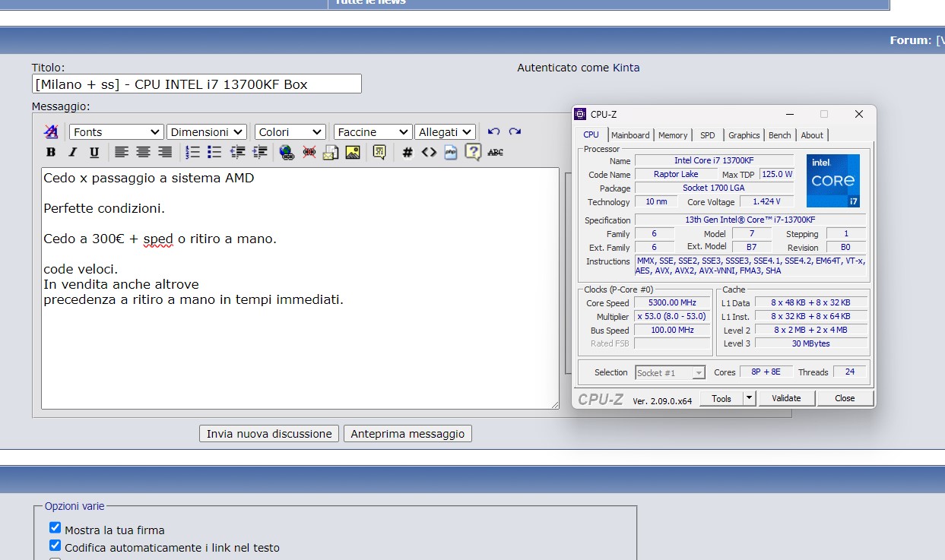Screen dimensions: 945x560
Task: Click the 'Raptor Lake' Code Name value
Action: (676, 174)
